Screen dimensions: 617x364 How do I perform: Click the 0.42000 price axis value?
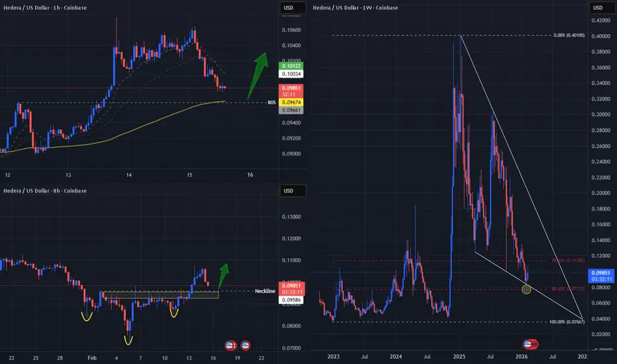pyautogui.click(x=601, y=21)
